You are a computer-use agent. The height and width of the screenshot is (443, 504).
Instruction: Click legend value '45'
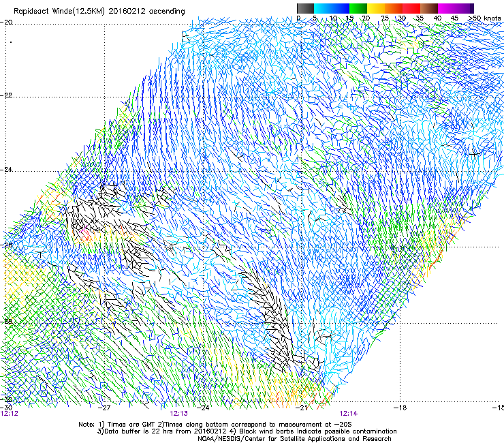pos(454,18)
